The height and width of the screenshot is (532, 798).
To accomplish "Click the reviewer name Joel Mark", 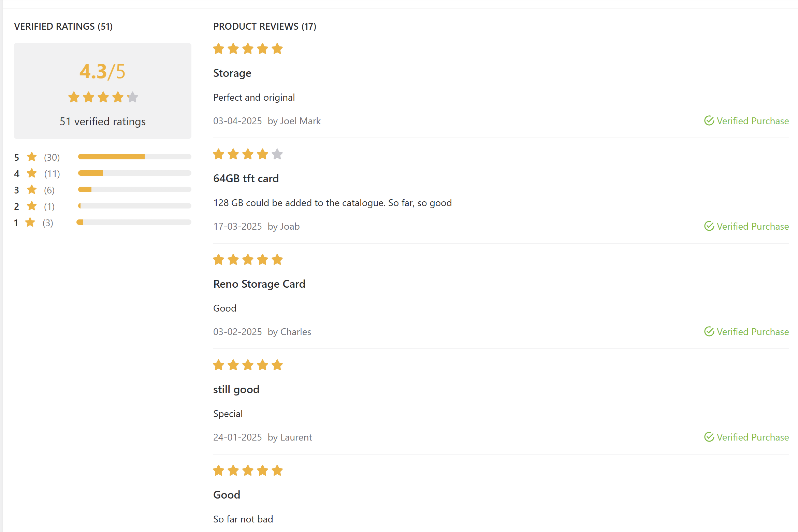I will [x=300, y=121].
